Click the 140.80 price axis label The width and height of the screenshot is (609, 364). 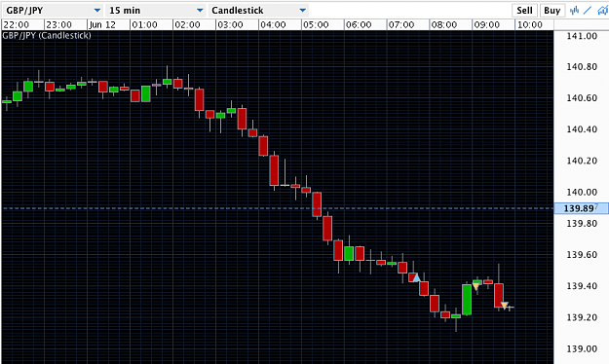[582, 67]
